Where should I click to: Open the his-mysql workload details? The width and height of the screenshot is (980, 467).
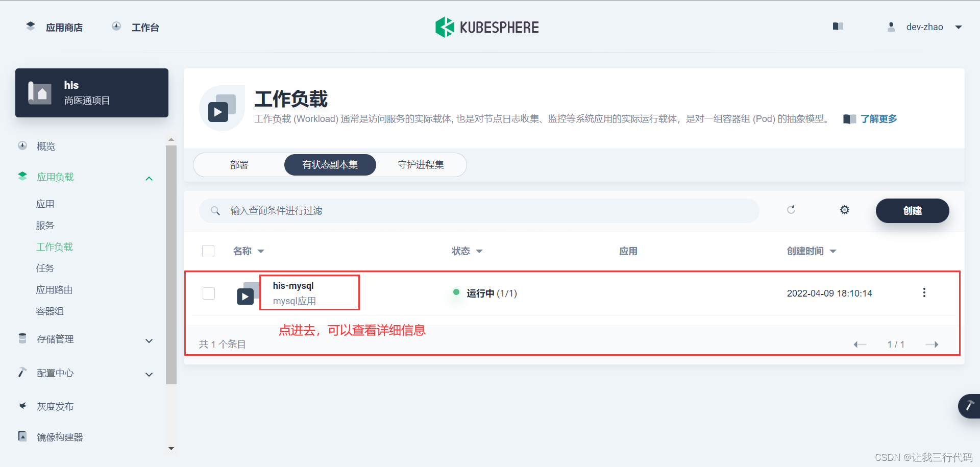293,286
